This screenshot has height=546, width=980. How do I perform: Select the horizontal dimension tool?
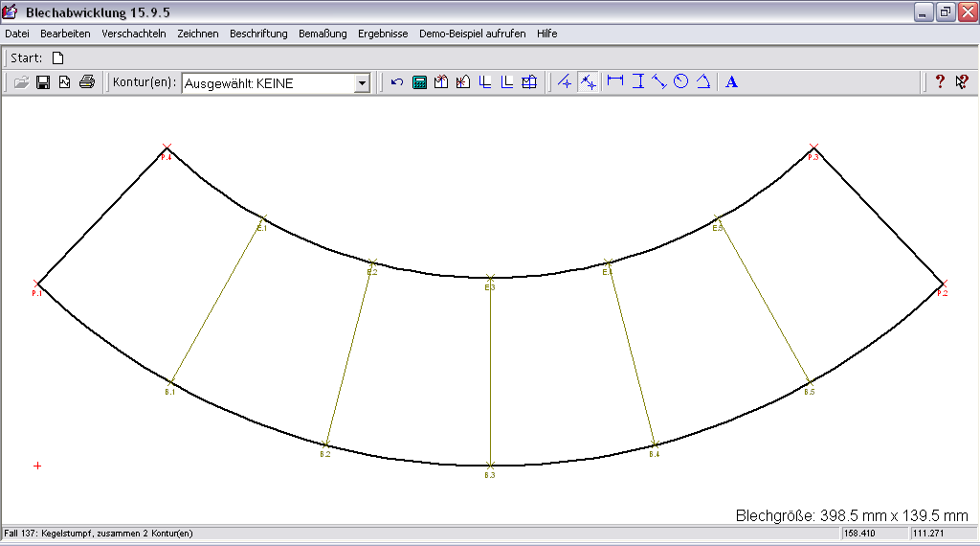pyautogui.click(x=615, y=81)
